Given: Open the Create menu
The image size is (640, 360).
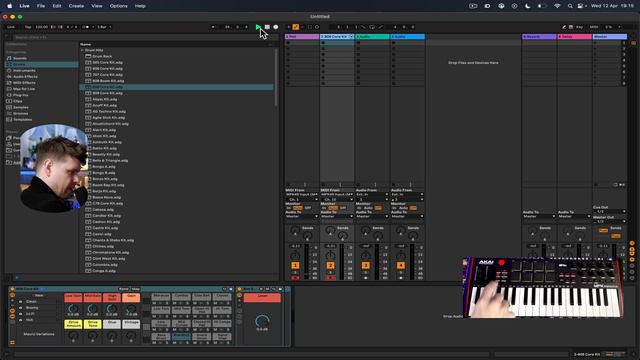Looking at the screenshot, I should click(76, 6).
